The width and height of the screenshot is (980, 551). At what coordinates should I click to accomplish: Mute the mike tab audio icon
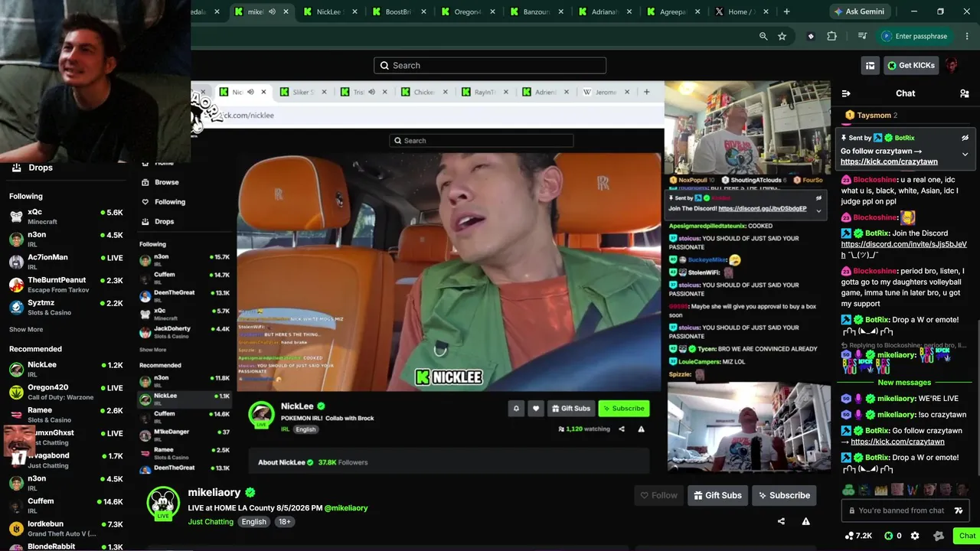coord(272,11)
